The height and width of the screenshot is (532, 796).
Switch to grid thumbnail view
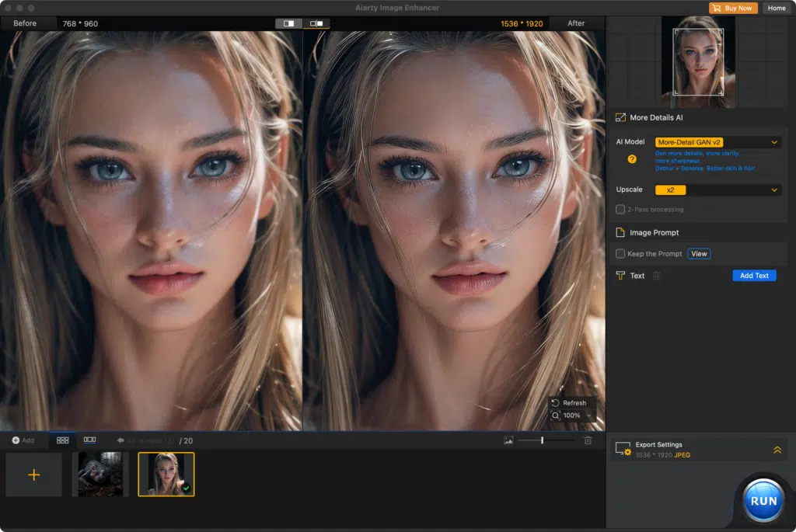[62, 440]
